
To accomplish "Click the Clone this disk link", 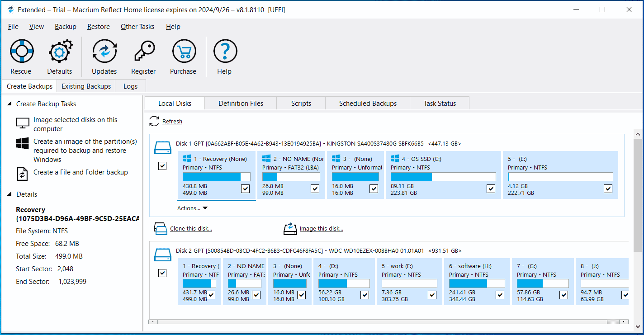I will [190, 229].
